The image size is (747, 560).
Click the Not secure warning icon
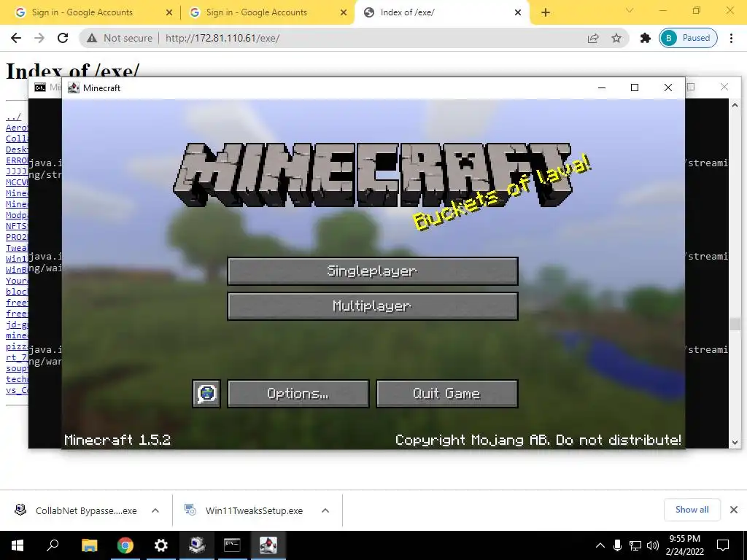(x=92, y=38)
